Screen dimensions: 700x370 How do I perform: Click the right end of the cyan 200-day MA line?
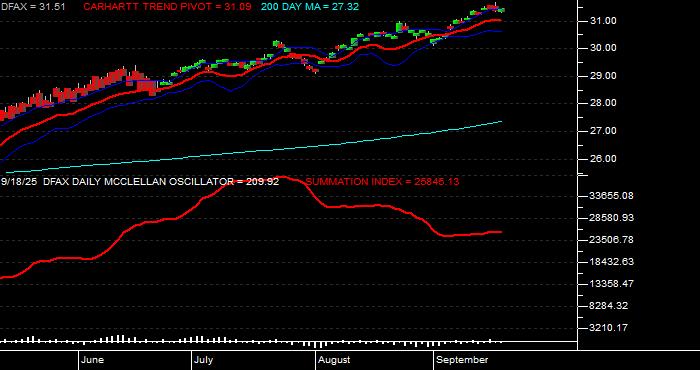(501, 121)
